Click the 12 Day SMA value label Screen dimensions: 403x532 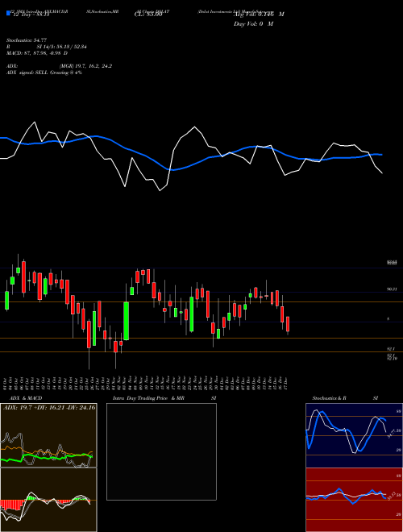pyautogui.click(x=31, y=15)
